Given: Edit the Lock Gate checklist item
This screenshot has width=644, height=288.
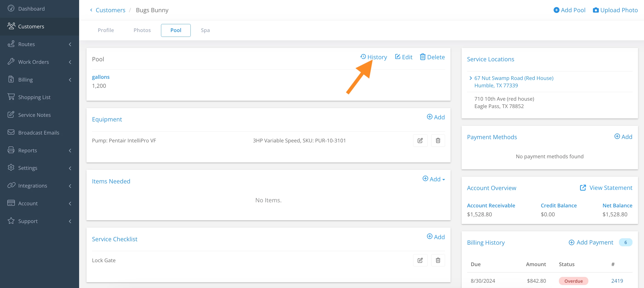Looking at the screenshot, I should (x=420, y=260).
